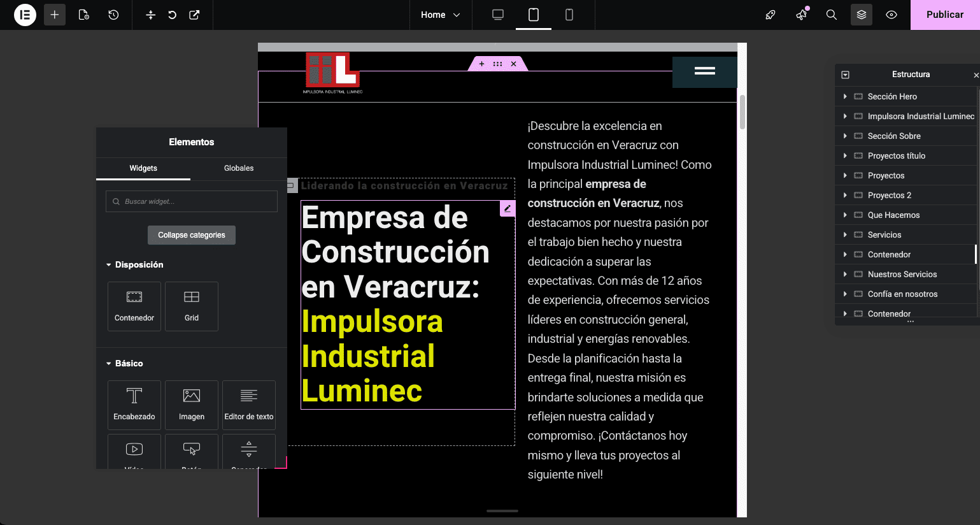Expand Sección Sobre in Estructura
The width and height of the screenshot is (980, 525).
pyautogui.click(x=845, y=136)
